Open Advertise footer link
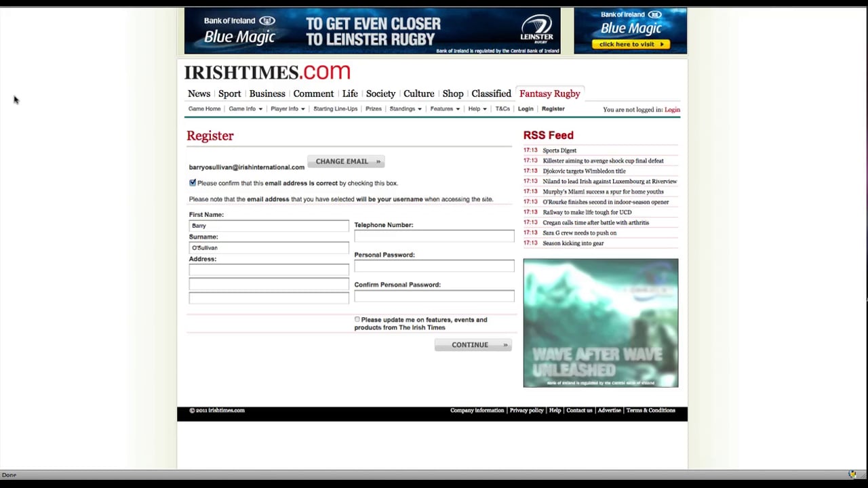Viewport: 868px width, 488px height. tap(609, 410)
